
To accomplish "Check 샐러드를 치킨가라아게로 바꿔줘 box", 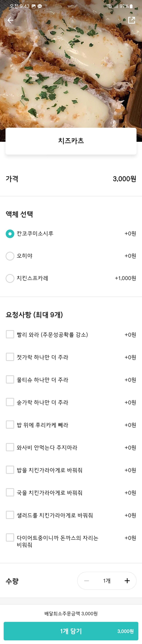I will 10,515.
